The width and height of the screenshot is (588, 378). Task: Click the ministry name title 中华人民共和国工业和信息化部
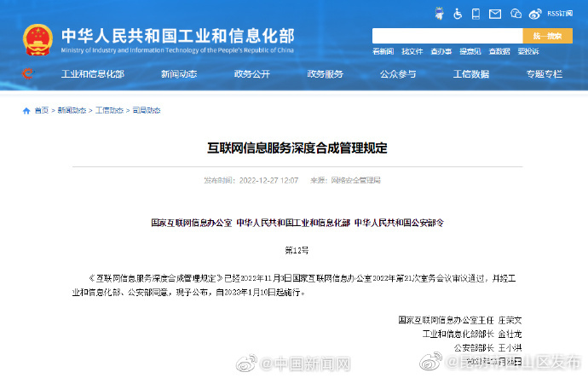(178, 36)
